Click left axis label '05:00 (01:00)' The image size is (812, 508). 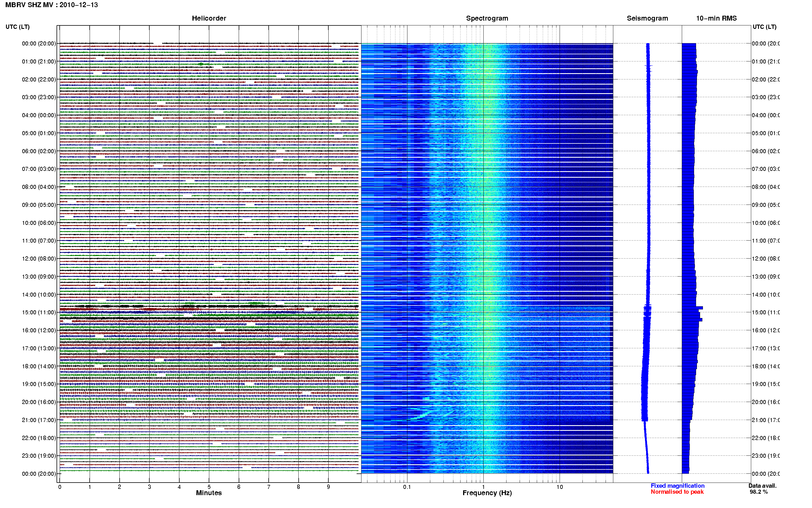tap(39, 133)
